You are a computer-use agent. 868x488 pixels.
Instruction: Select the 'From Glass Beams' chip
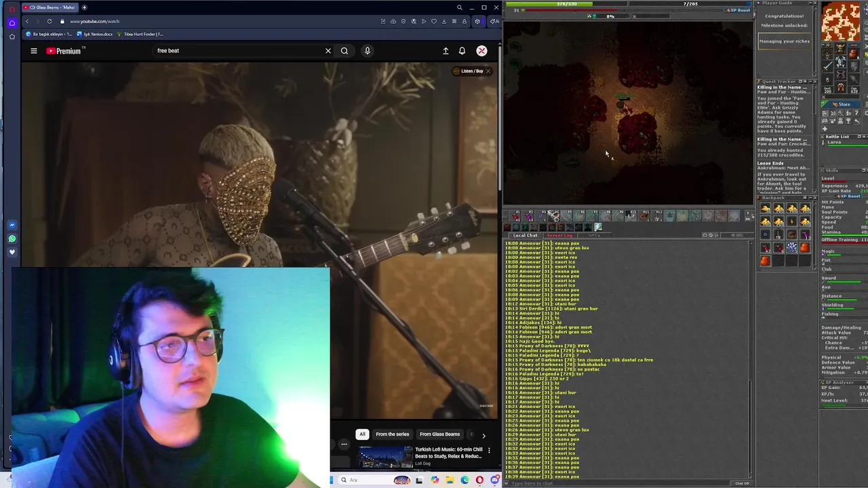(439, 434)
